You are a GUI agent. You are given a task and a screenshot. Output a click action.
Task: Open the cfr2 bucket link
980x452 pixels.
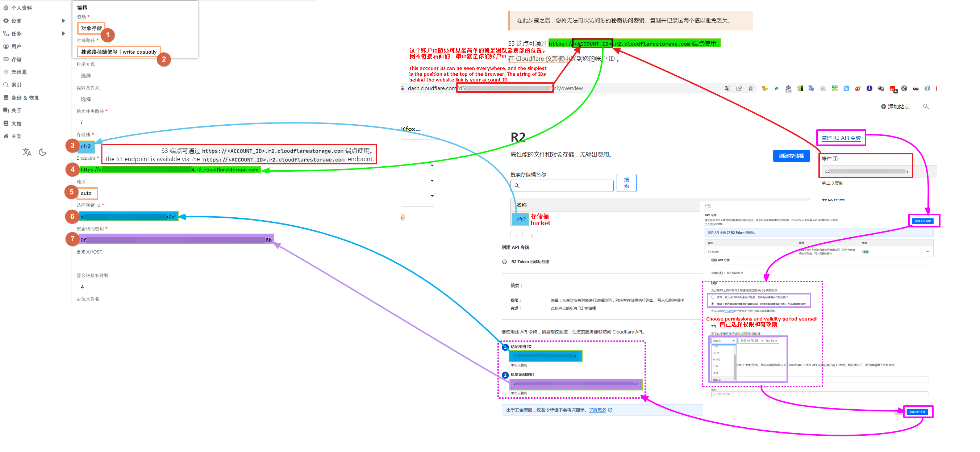point(521,219)
